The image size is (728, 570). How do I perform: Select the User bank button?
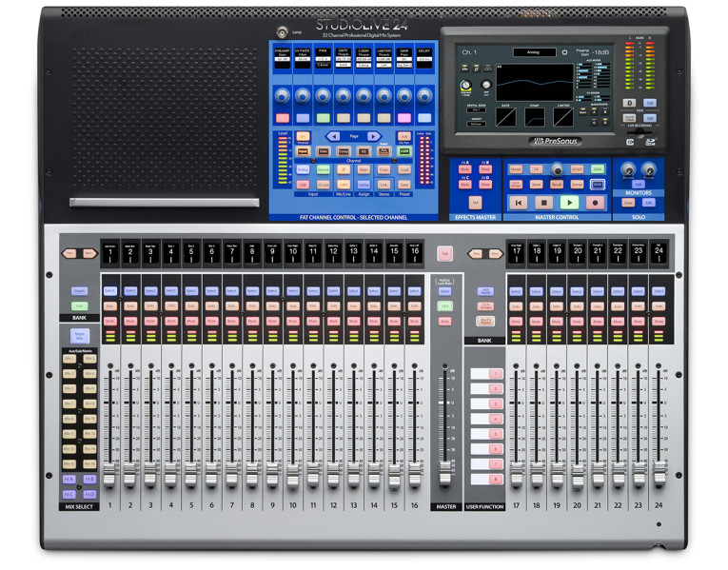[79, 306]
